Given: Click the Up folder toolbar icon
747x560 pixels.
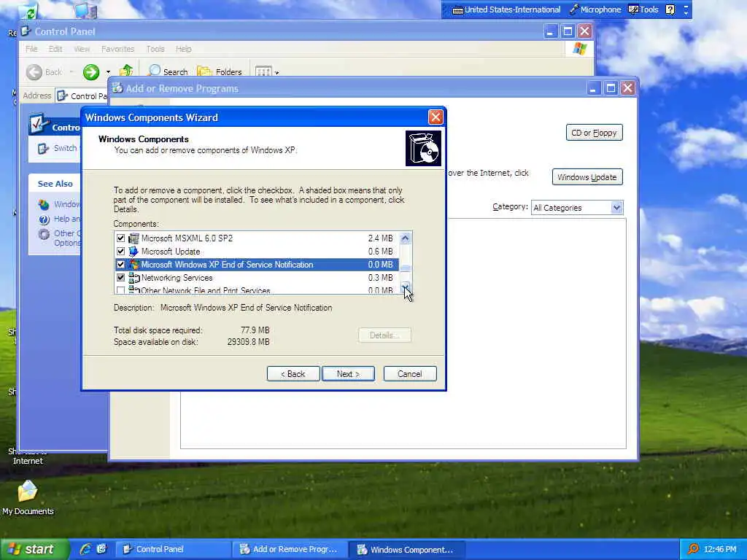Looking at the screenshot, I should [x=126, y=71].
